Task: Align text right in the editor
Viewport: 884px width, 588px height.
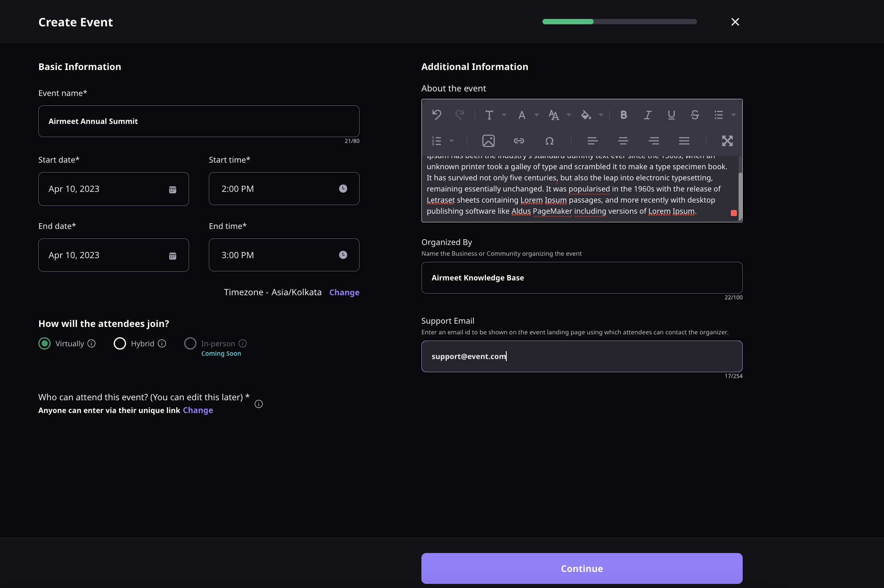Action: click(654, 141)
